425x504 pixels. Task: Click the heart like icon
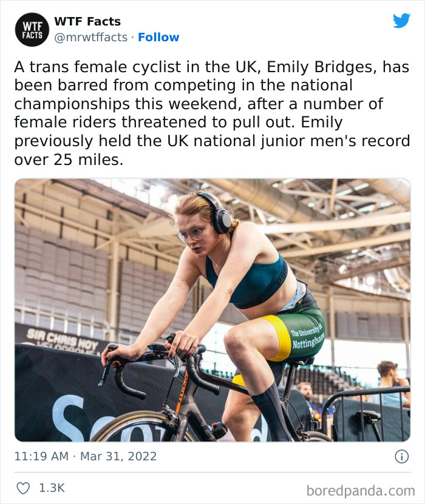coord(22,488)
